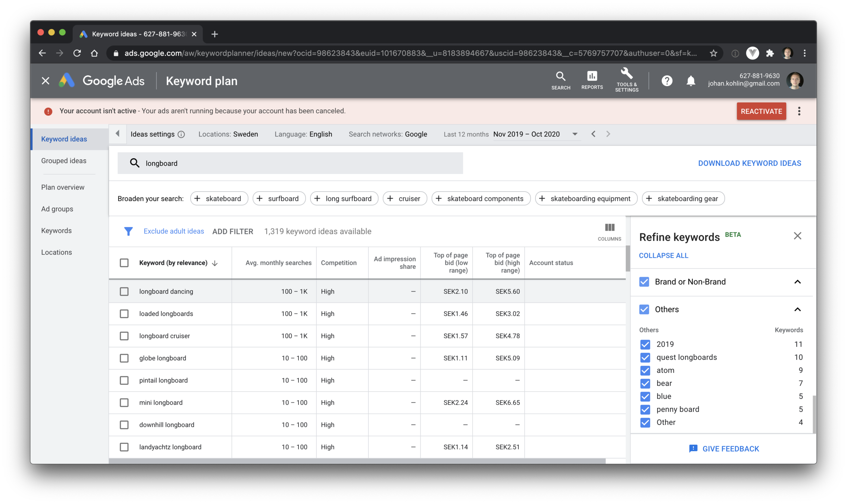Open the date range dropdown arrow
The image size is (847, 504).
coord(575,134)
